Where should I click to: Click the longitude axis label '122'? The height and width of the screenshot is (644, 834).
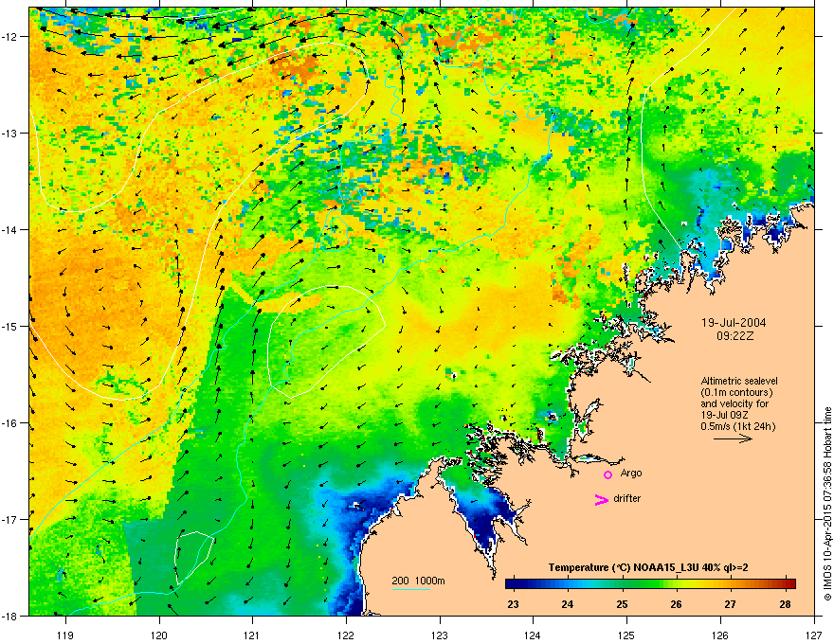346,635
